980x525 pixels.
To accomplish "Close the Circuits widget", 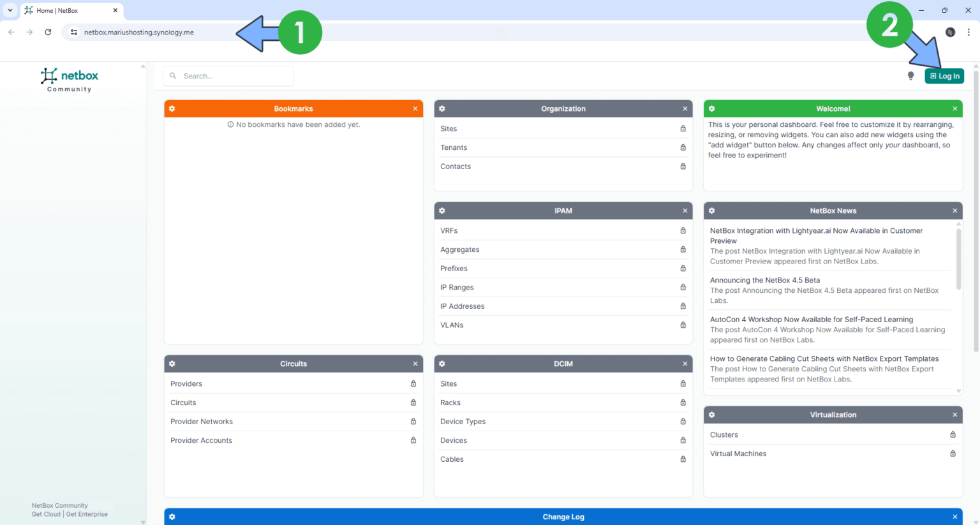I will click(x=415, y=364).
